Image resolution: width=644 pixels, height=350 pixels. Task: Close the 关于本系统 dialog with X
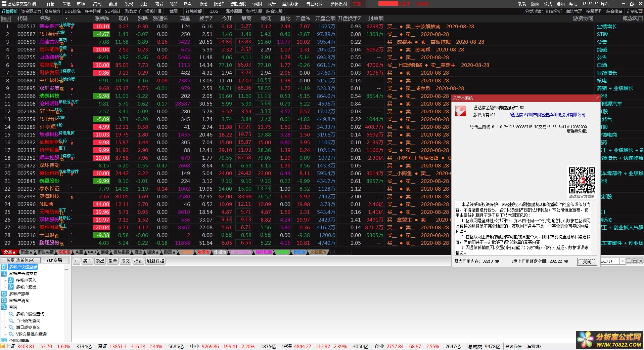[597, 98]
